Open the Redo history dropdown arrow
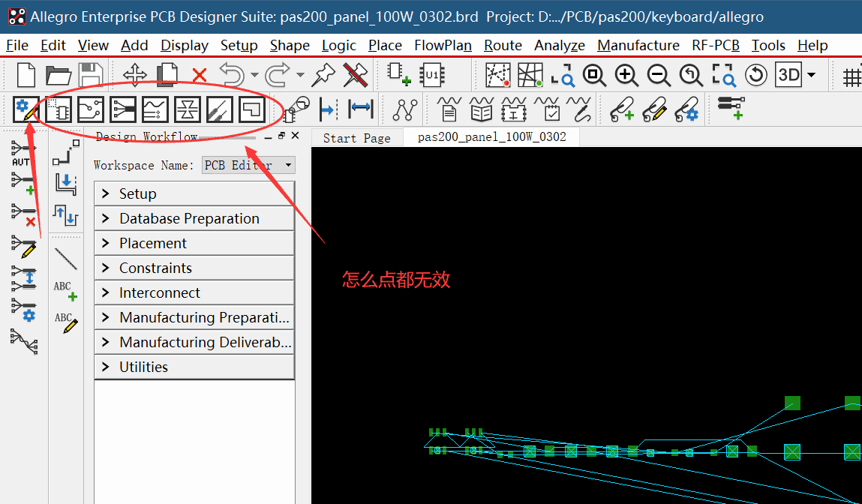This screenshot has height=504, width=862. pos(300,75)
